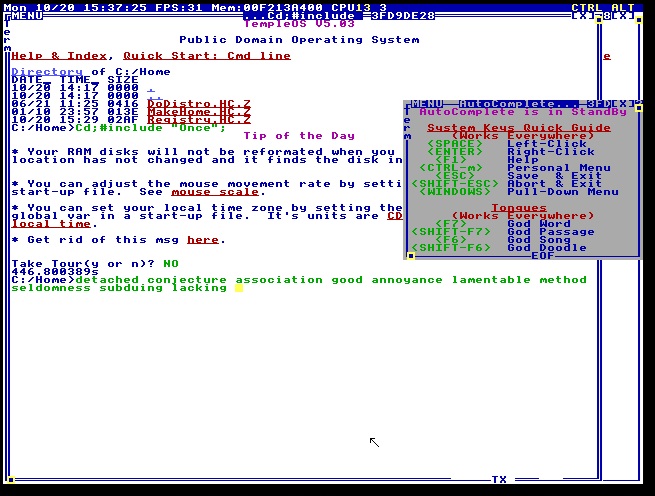Click the CTRL indicator in the top bar

coord(587,8)
